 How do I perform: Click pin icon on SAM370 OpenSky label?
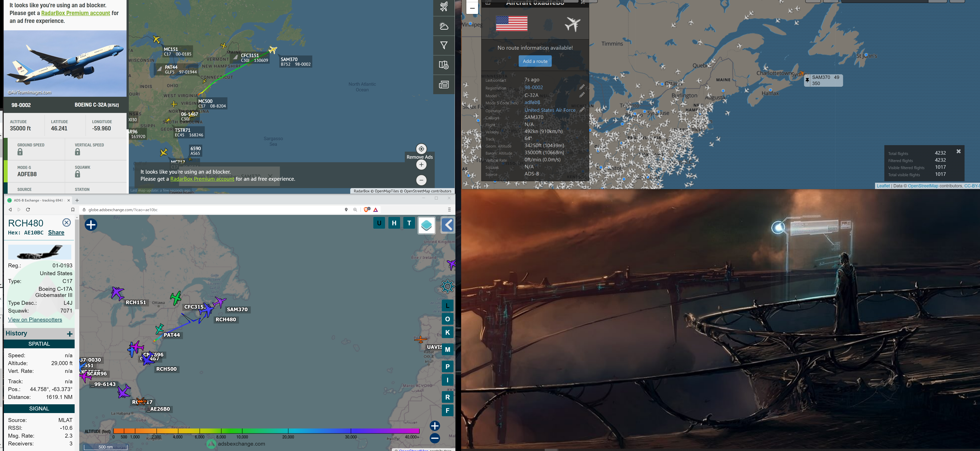(x=807, y=80)
